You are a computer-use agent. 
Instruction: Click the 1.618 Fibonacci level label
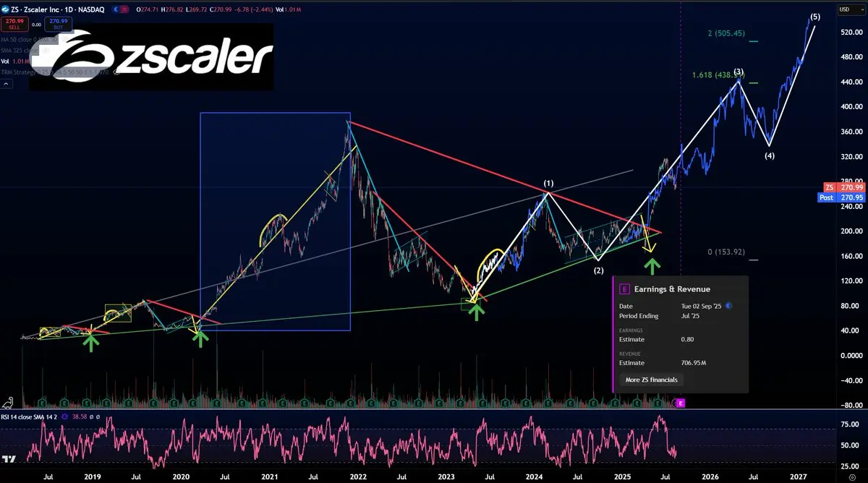pyautogui.click(x=717, y=74)
